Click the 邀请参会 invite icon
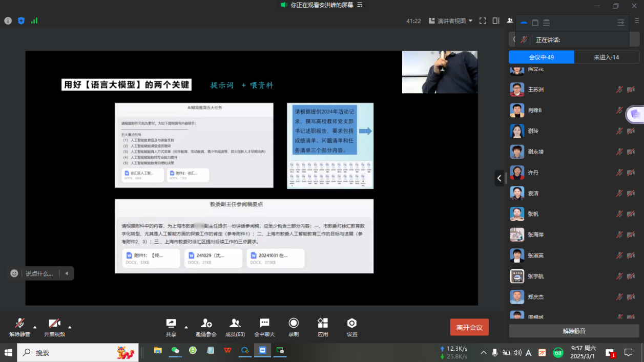This screenshot has width=644, height=362. point(206,326)
